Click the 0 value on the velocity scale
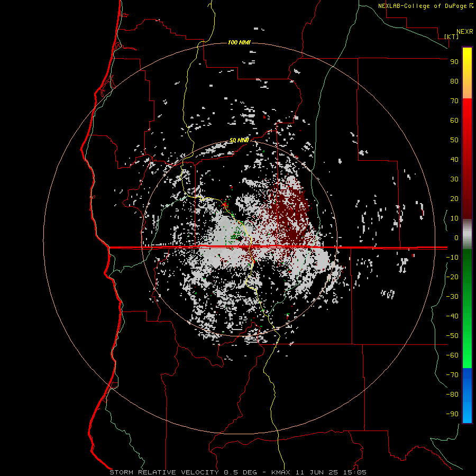This screenshot has height=476, width=476. [x=456, y=237]
